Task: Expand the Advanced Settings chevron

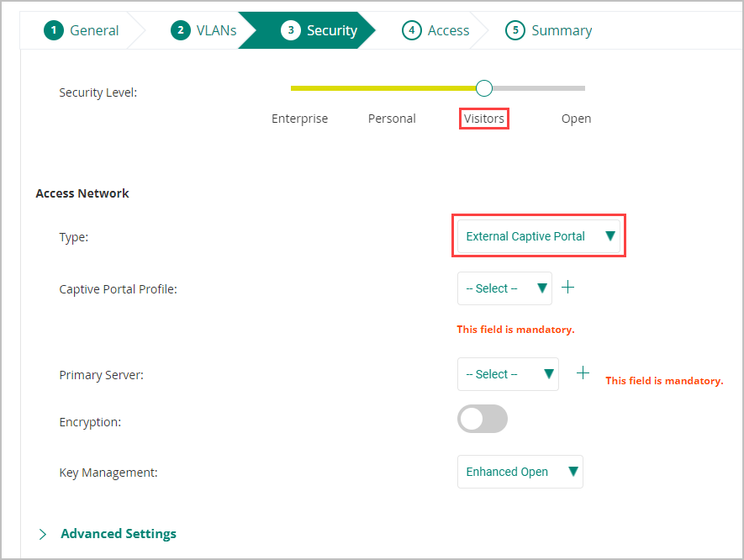Action: coord(43,535)
